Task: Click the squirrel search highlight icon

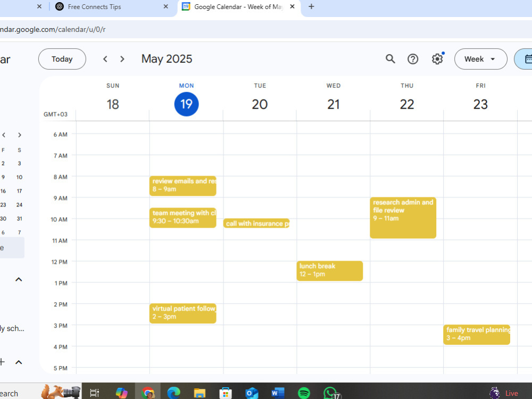Action: click(x=61, y=392)
